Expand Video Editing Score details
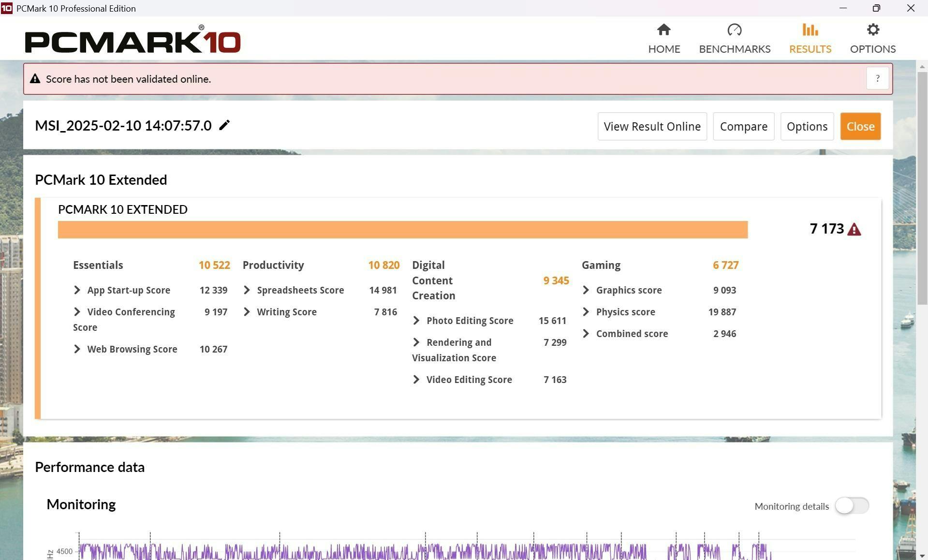The height and width of the screenshot is (560, 928). [x=416, y=380]
